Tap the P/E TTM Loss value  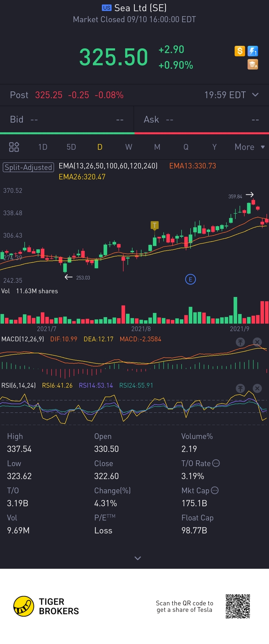pyautogui.click(x=103, y=530)
